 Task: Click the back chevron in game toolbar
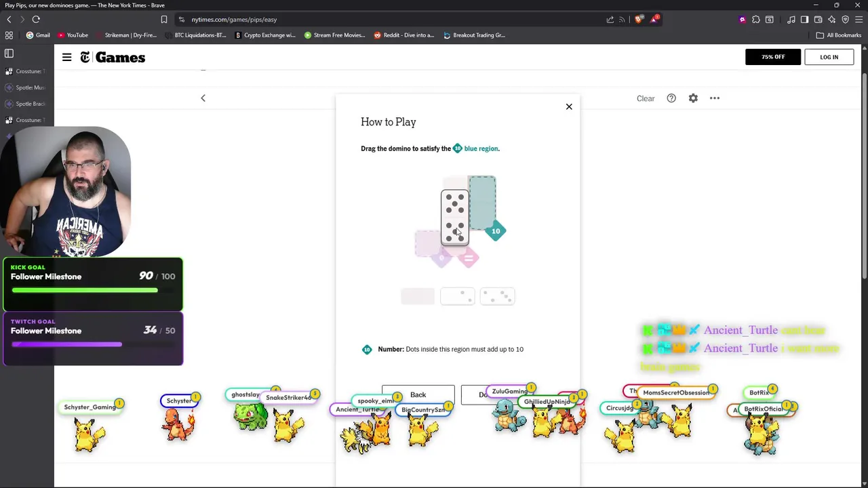(x=203, y=98)
